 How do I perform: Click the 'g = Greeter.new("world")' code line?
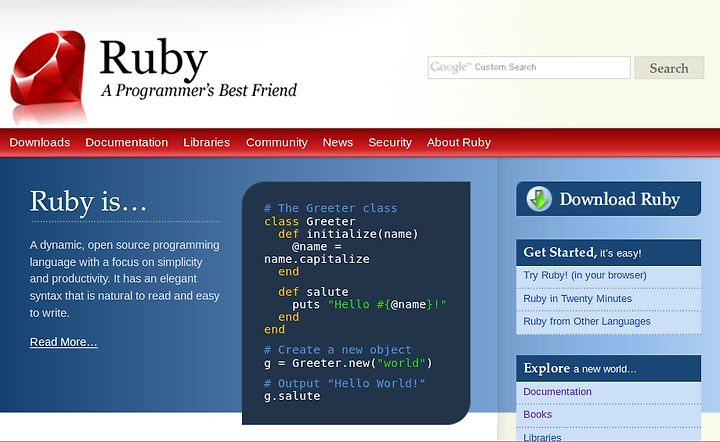[348, 363]
